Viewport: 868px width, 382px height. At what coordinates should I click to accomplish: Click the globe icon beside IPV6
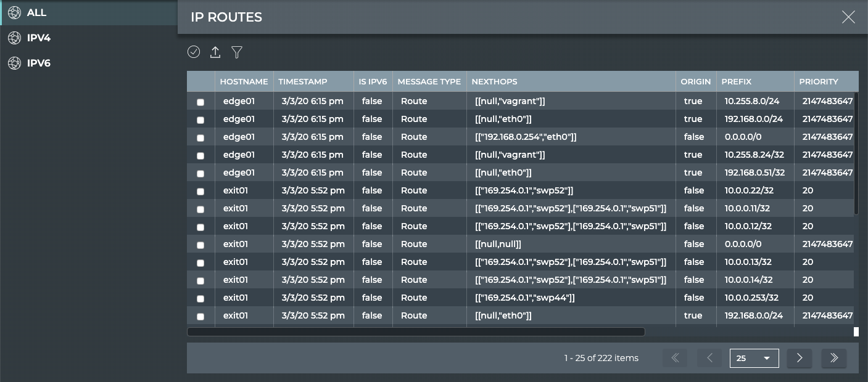14,63
